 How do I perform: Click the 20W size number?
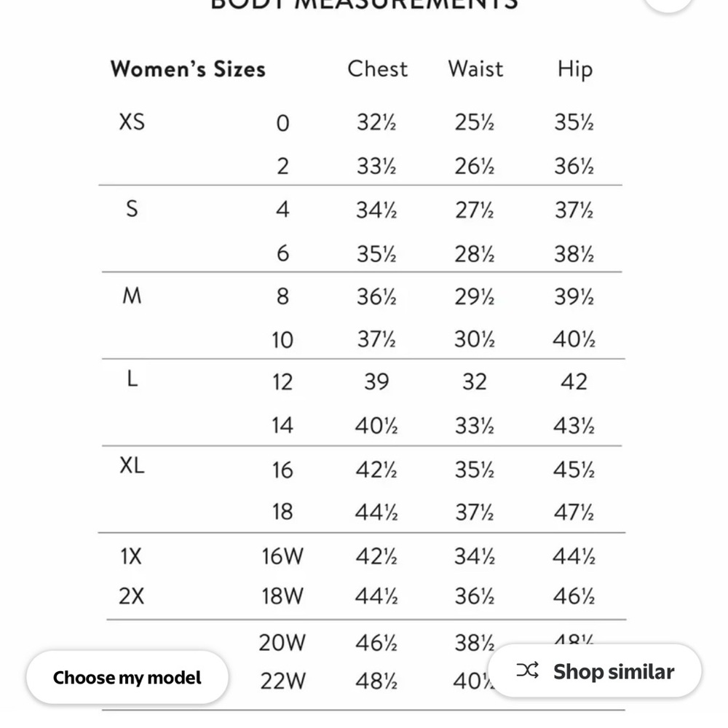[x=282, y=643]
